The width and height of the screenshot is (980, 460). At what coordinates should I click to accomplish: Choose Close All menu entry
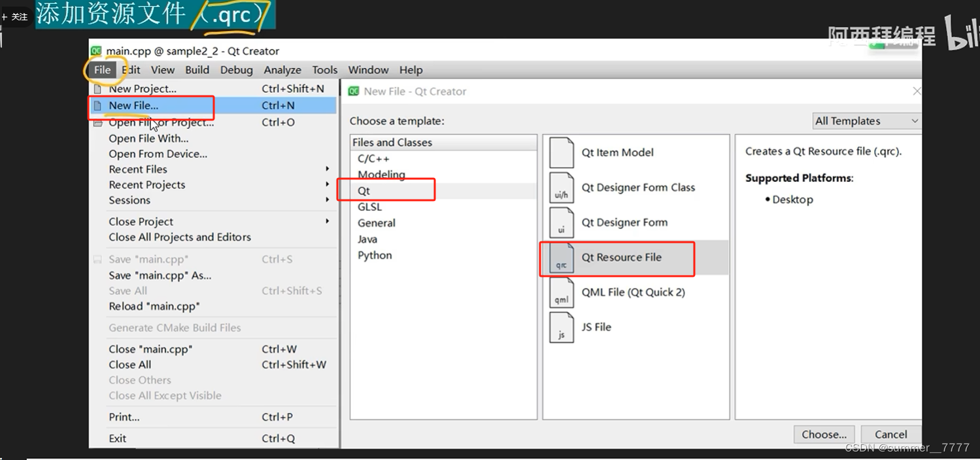tap(213, 364)
